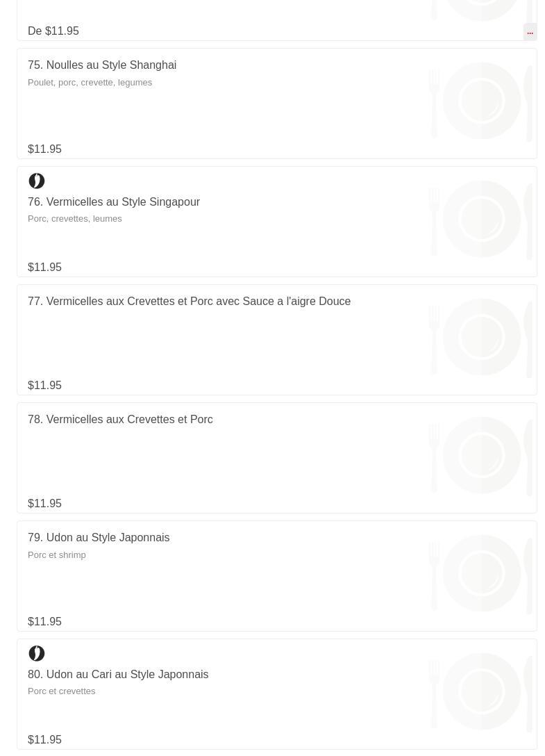545x756 pixels.
Task: Click the De $11.95 price at top
Action: [53, 31]
